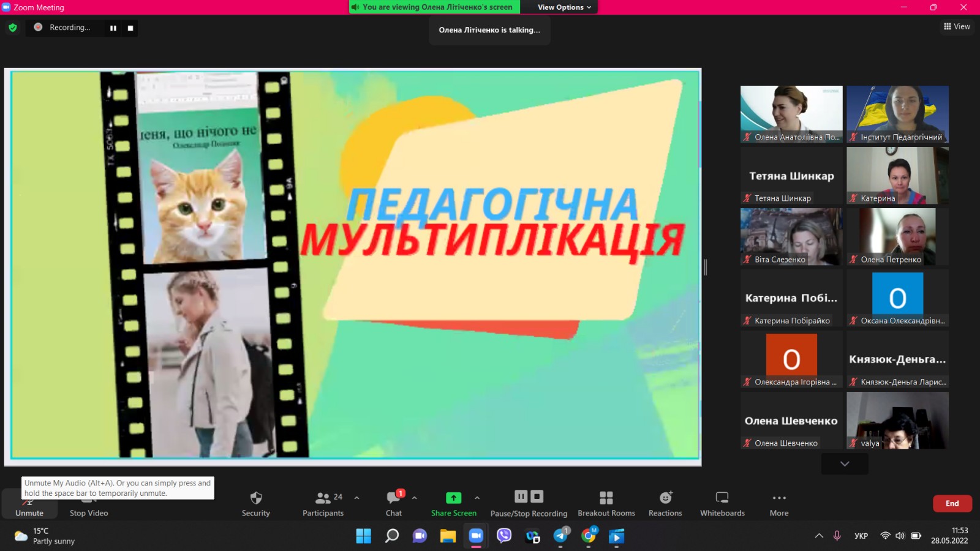The width and height of the screenshot is (980, 551).
Task: Click Катерина's video thumbnail
Action: [x=897, y=175]
